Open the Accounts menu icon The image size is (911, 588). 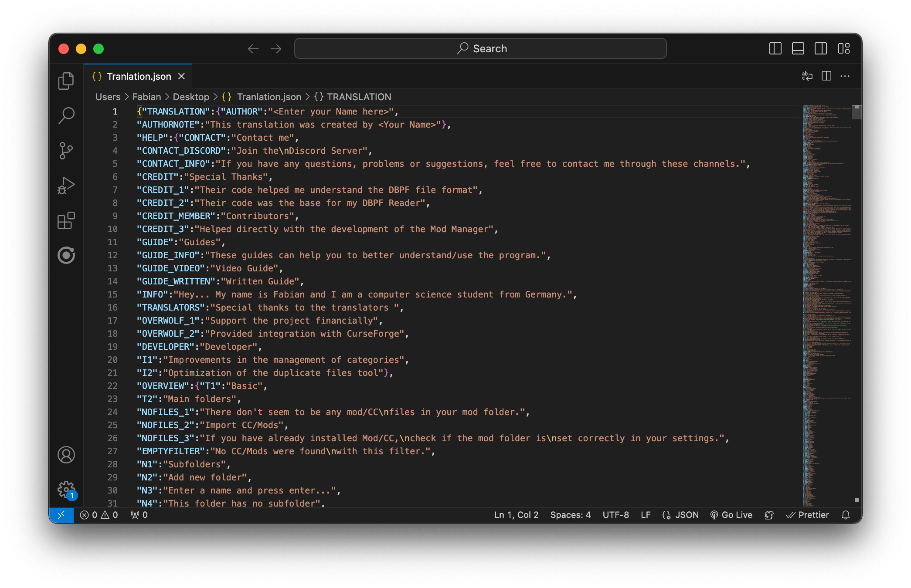pyautogui.click(x=66, y=455)
